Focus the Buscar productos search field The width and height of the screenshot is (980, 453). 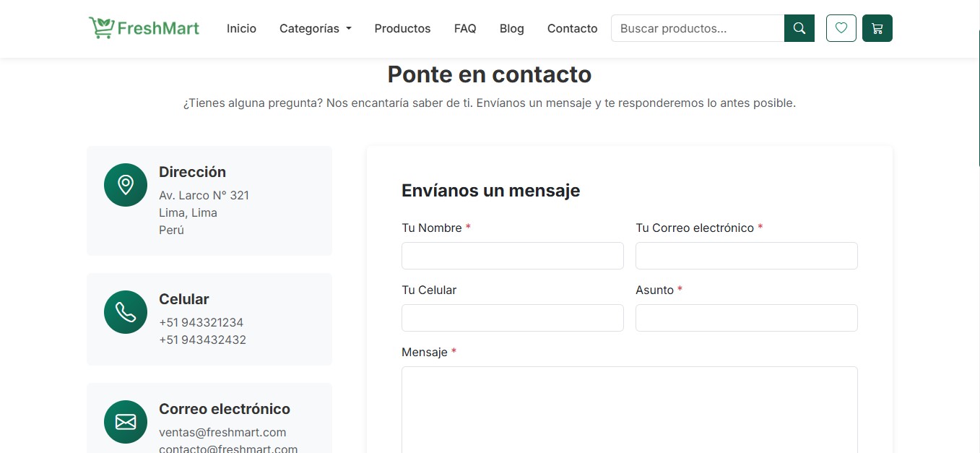698,28
